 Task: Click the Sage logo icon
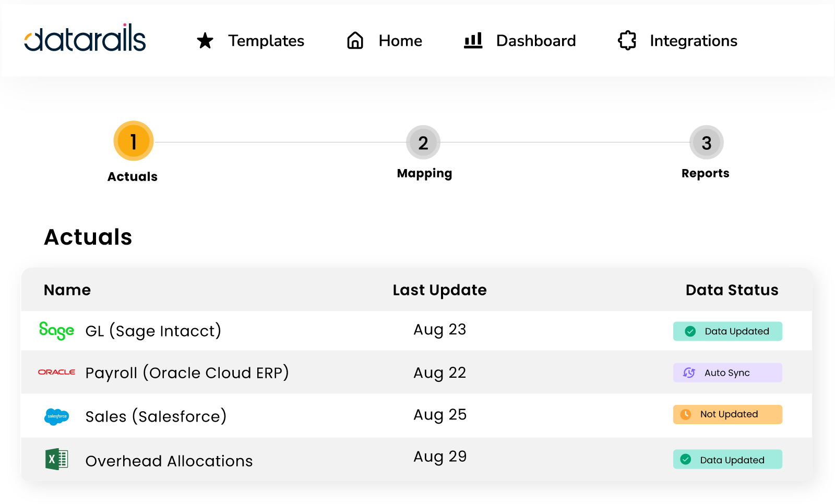[x=56, y=331]
